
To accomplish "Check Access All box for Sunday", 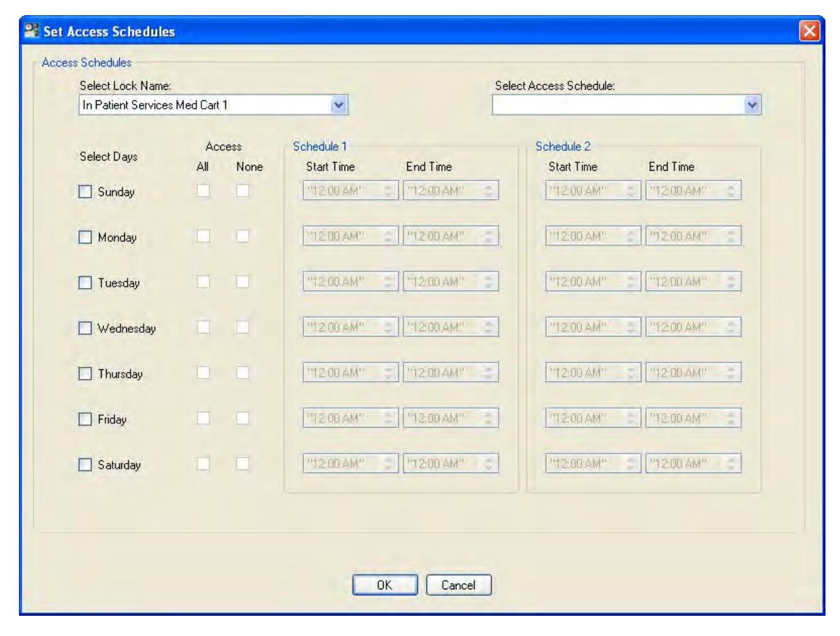I will click(x=203, y=190).
